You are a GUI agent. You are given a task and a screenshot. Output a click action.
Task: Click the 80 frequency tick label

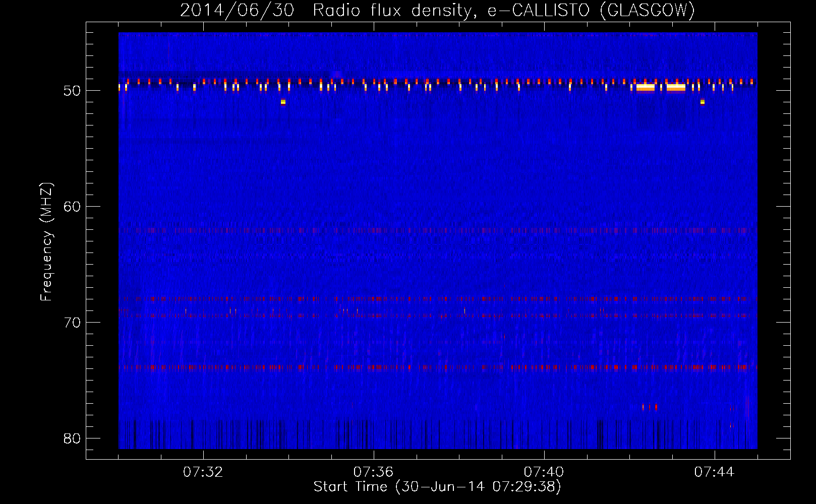point(72,438)
